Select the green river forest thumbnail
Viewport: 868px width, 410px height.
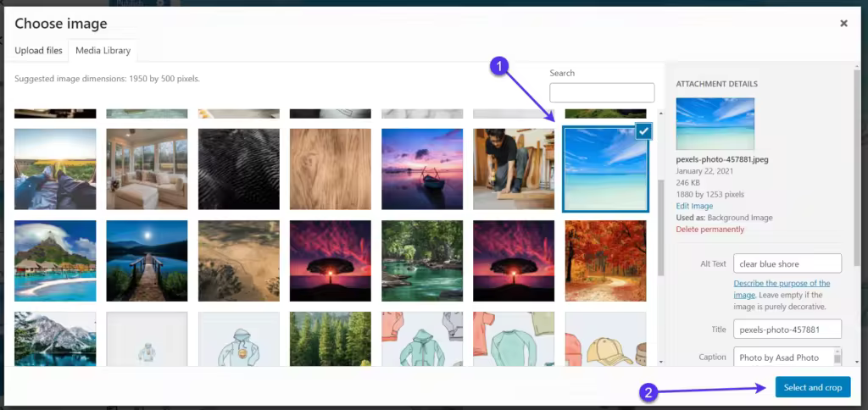[422, 261]
